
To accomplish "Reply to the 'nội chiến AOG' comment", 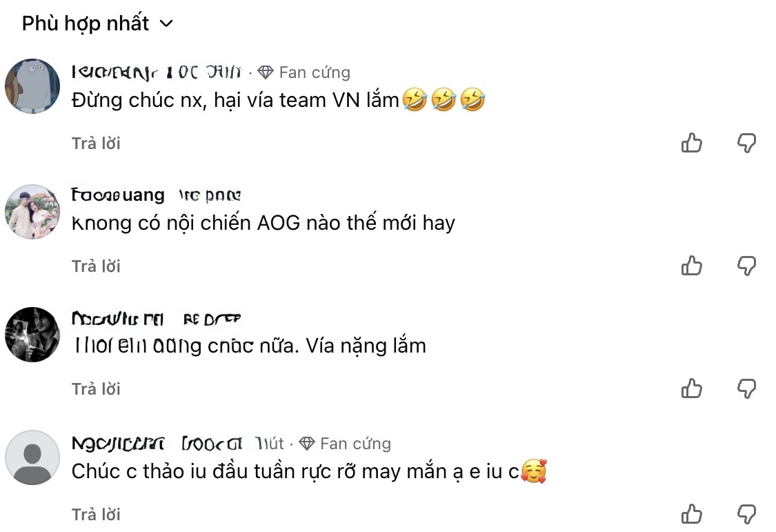I will pyautogui.click(x=96, y=266).
